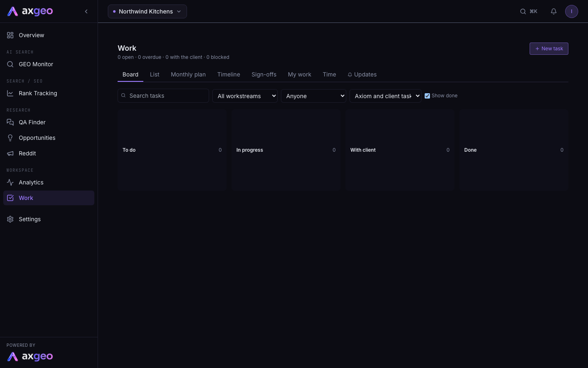588x368 pixels.
Task: Click the GEO Monitor magnifier icon
Action: point(10,64)
